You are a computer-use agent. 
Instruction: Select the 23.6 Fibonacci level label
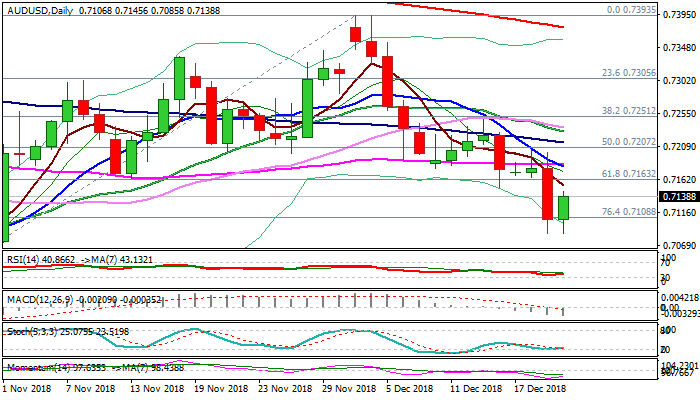(627, 73)
